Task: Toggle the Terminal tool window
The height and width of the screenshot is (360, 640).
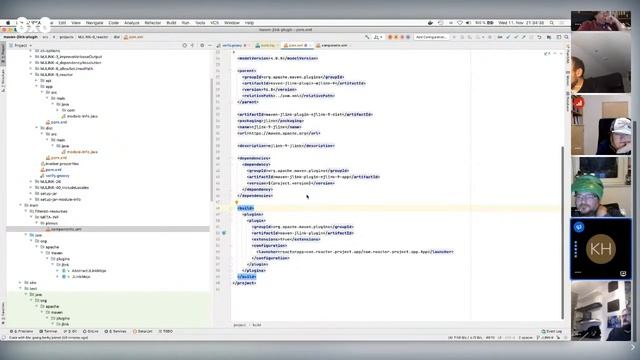Action: (48, 331)
